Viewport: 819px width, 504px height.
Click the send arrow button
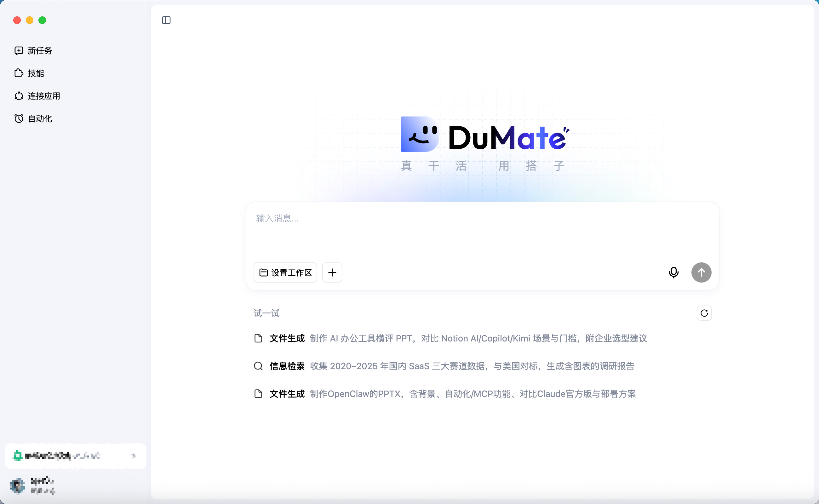pos(701,273)
